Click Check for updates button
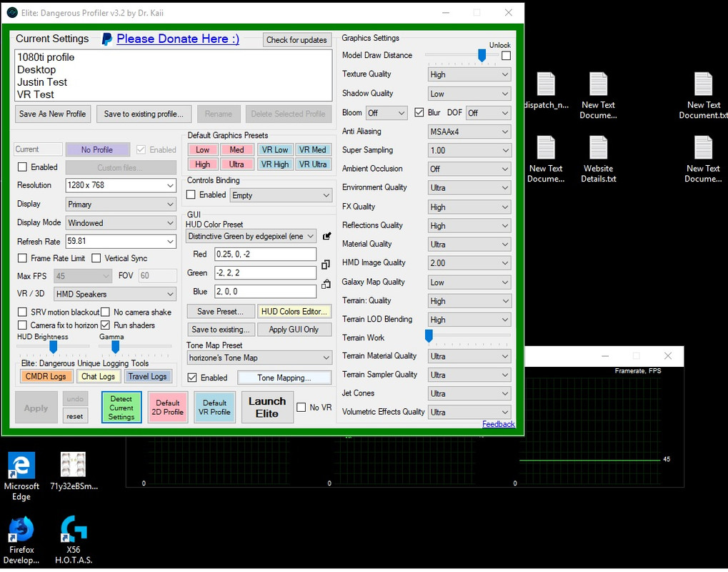 [x=296, y=40]
